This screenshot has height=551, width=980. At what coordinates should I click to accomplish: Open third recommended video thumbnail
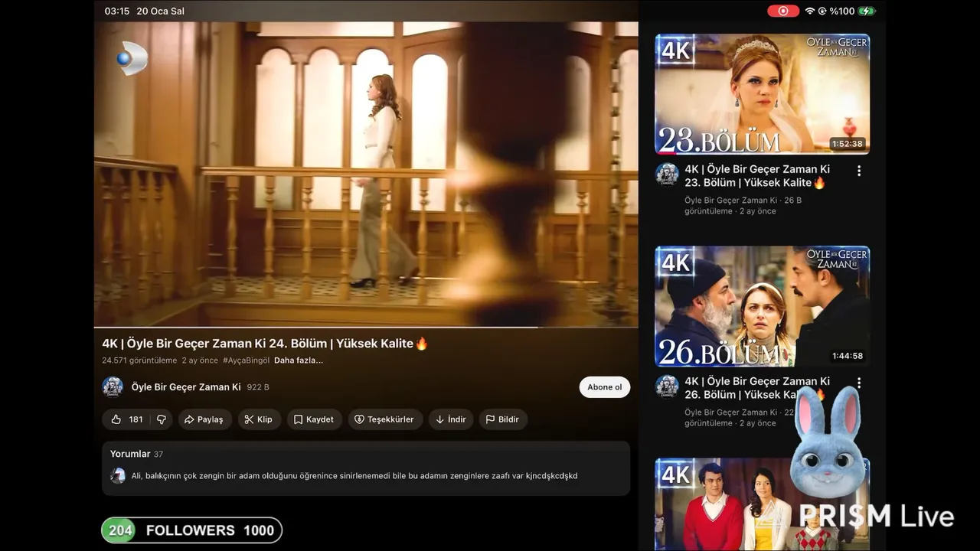click(763, 504)
